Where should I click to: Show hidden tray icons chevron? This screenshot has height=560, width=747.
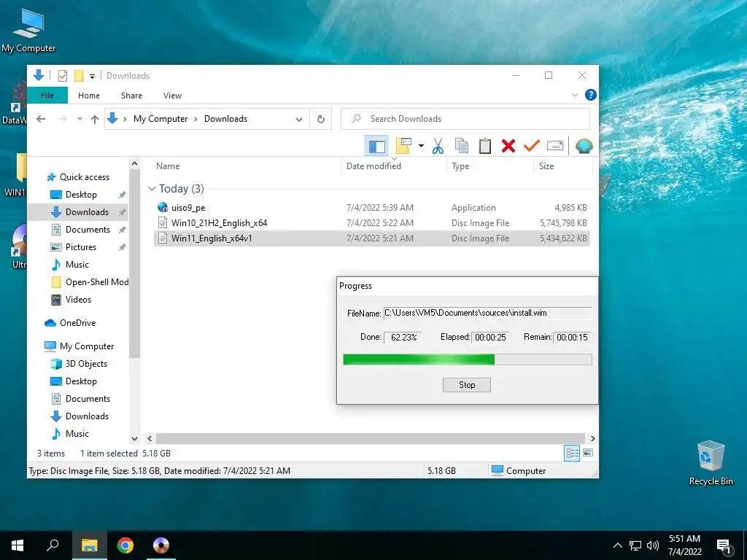coord(617,545)
